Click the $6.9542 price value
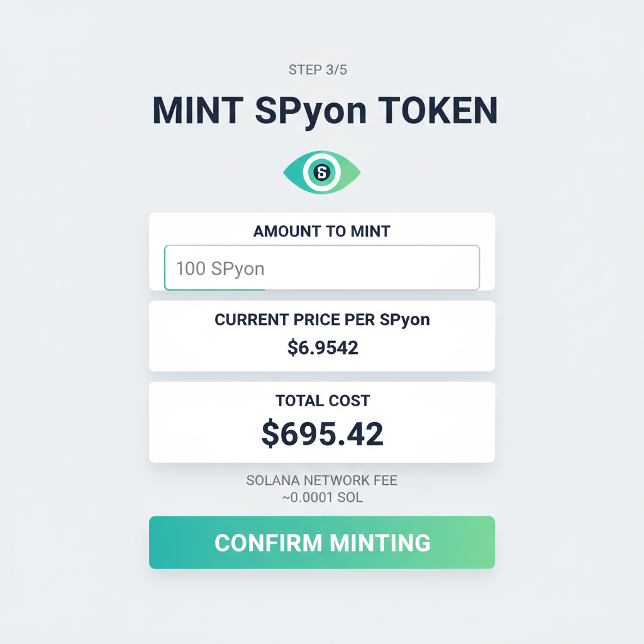Image resolution: width=644 pixels, height=644 pixels. 322,348
